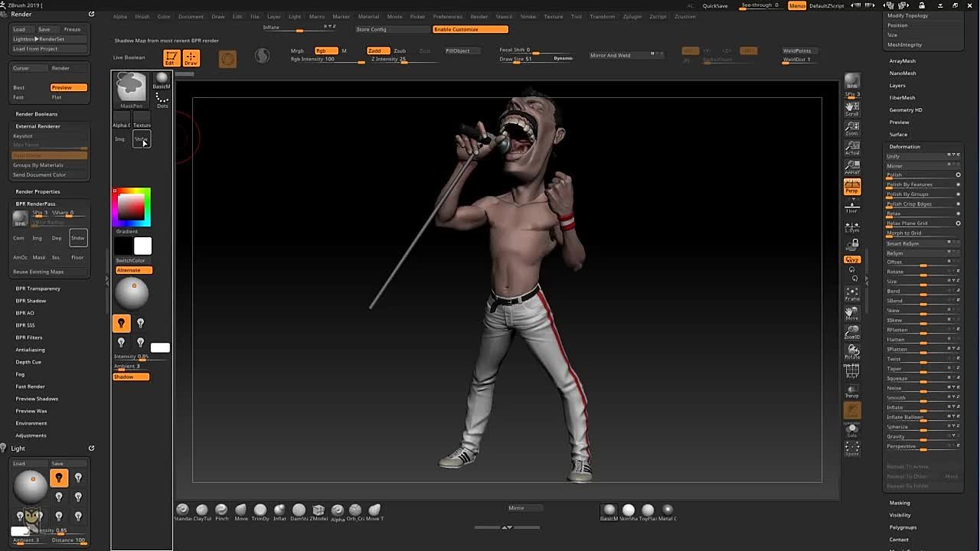
Task: Apply the Metal material in bottom shelf
Action: [668, 511]
